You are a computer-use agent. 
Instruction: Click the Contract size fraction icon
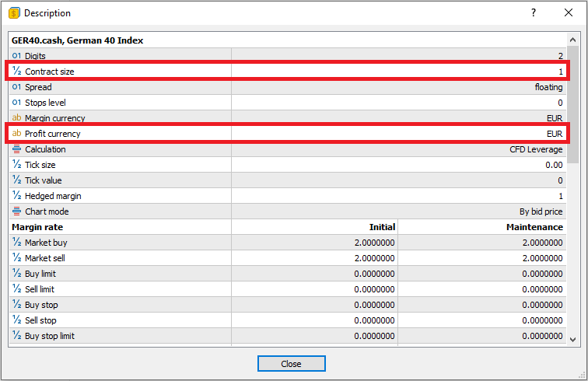pos(16,72)
